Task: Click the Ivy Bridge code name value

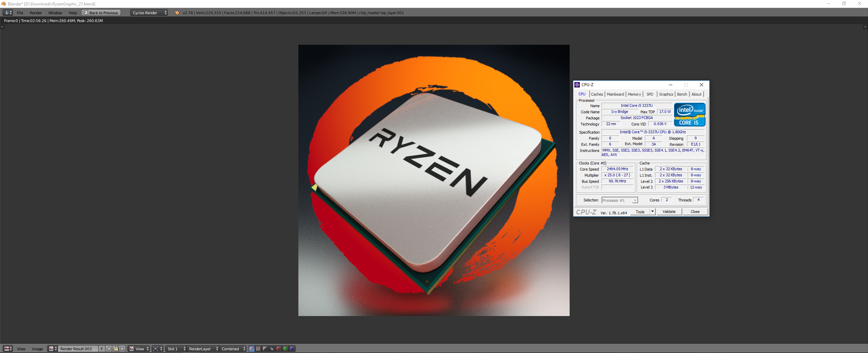Action: pos(619,112)
